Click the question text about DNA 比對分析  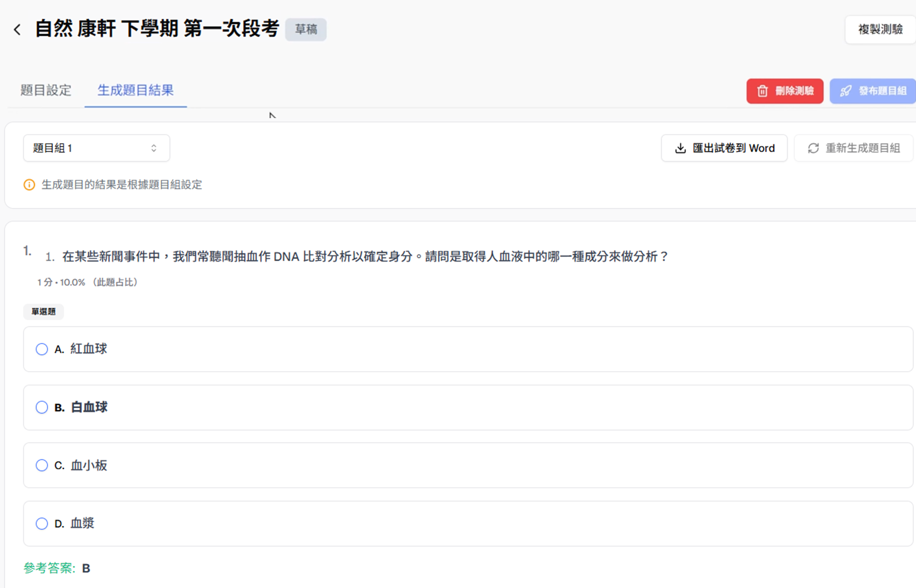(x=365, y=256)
